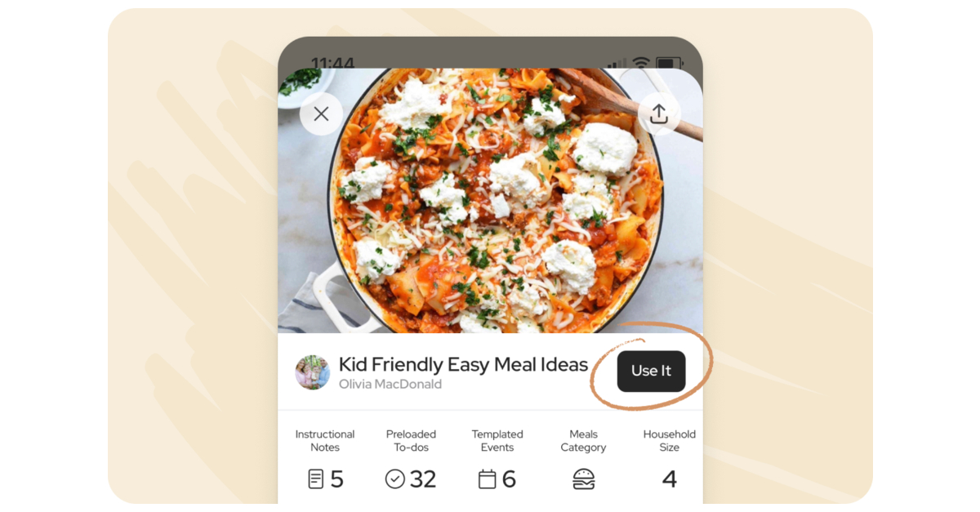Tap the Wi-Fi status bar icon

641,63
